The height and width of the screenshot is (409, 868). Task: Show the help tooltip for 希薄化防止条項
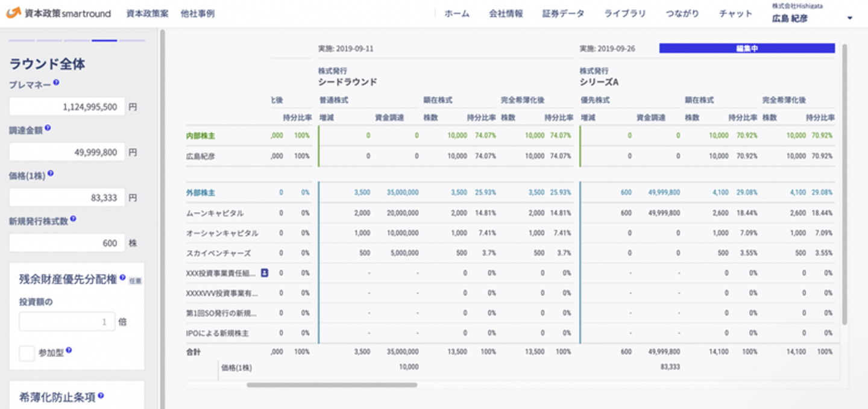point(101,396)
